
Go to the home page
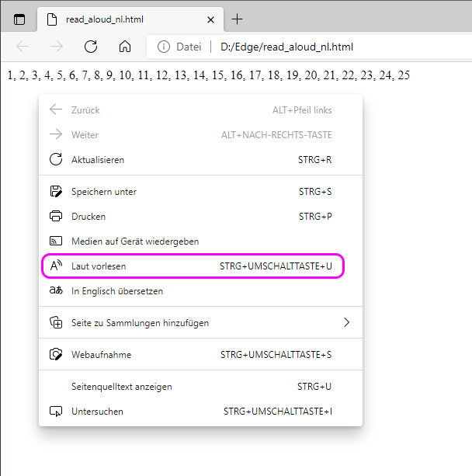125,47
